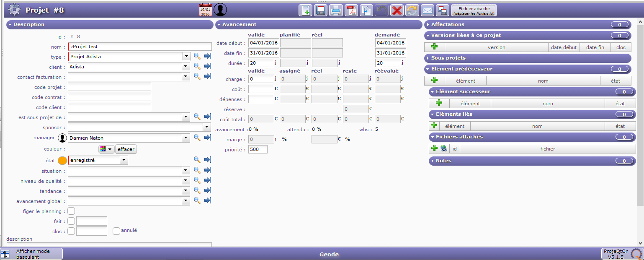The image size is (644, 260).
Task: Click the Fichier attaché drop button
Action: point(474,10)
